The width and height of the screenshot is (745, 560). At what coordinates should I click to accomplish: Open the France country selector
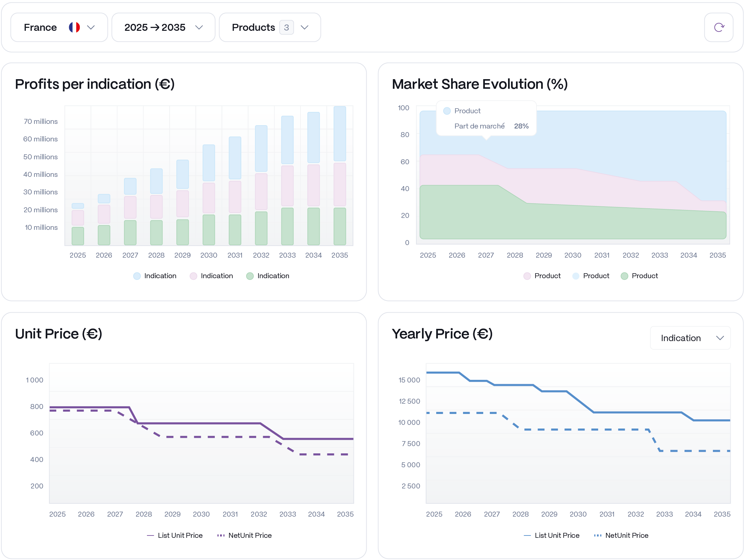point(59,27)
